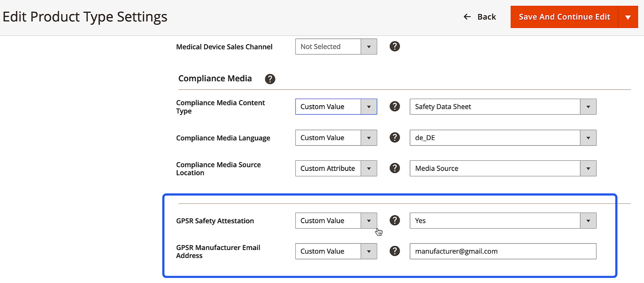Click the manufacturer email address input field
The height and width of the screenshot is (283, 644).
coord(503,251)
